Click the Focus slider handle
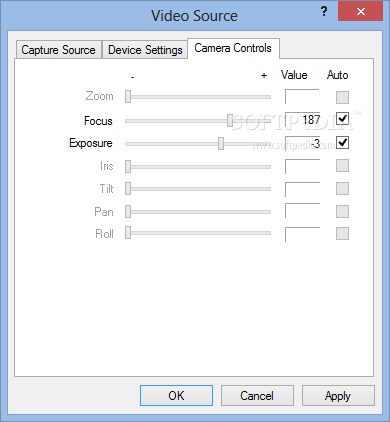The height and width of the screenshot is (422, 390). tap(230, 121)
